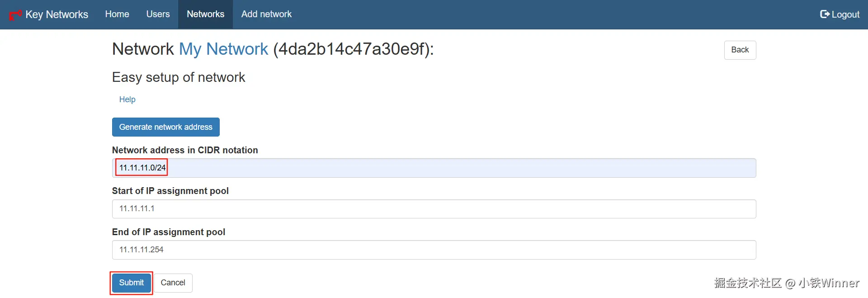This screenshot has width=868, height=298.
Task: Submit the easy setup form
Action: 131,283
